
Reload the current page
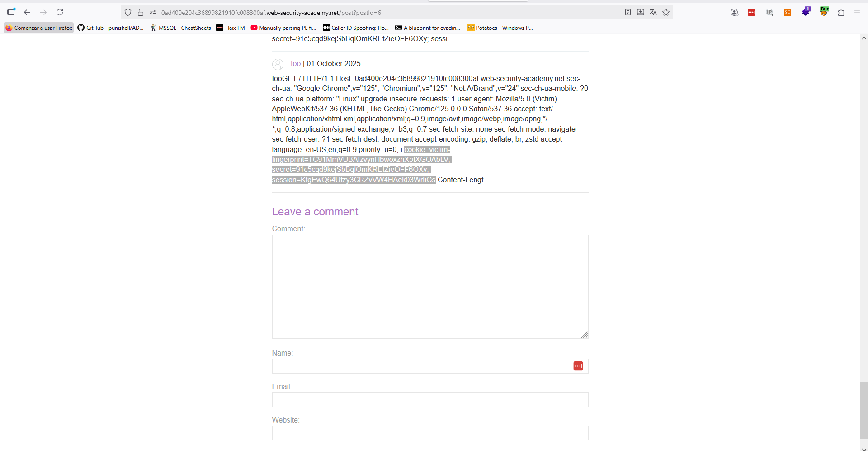pos(60,12)
